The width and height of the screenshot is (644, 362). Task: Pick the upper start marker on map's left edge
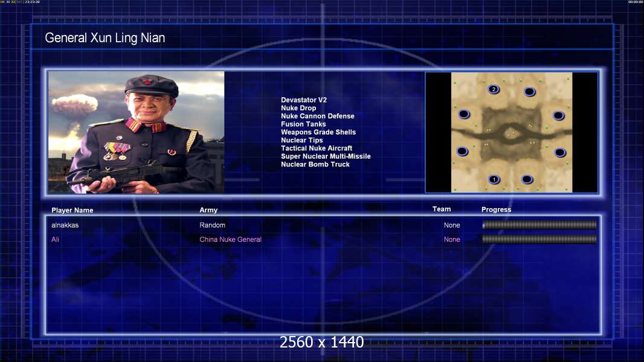click(464, 114)
